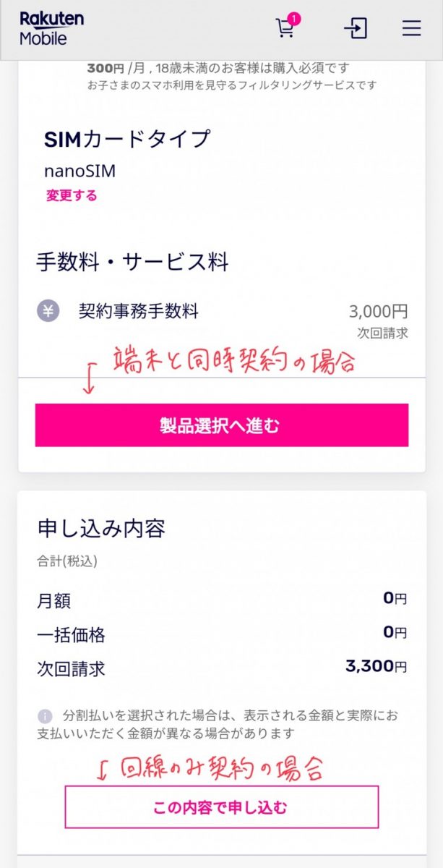This screenshot has height=868, width=443.
Task: Click the 3,300円 next billing total
Action: point(376,666)
